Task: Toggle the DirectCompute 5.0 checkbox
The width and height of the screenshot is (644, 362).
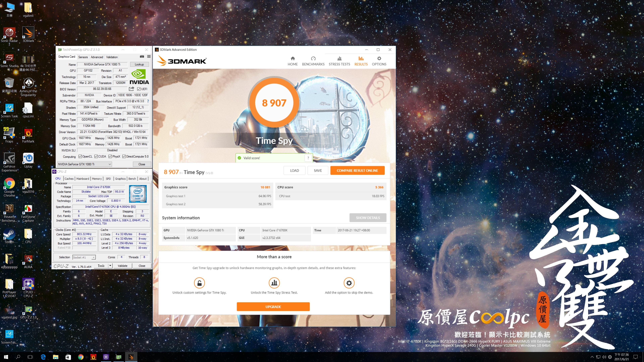Action: 124,156
